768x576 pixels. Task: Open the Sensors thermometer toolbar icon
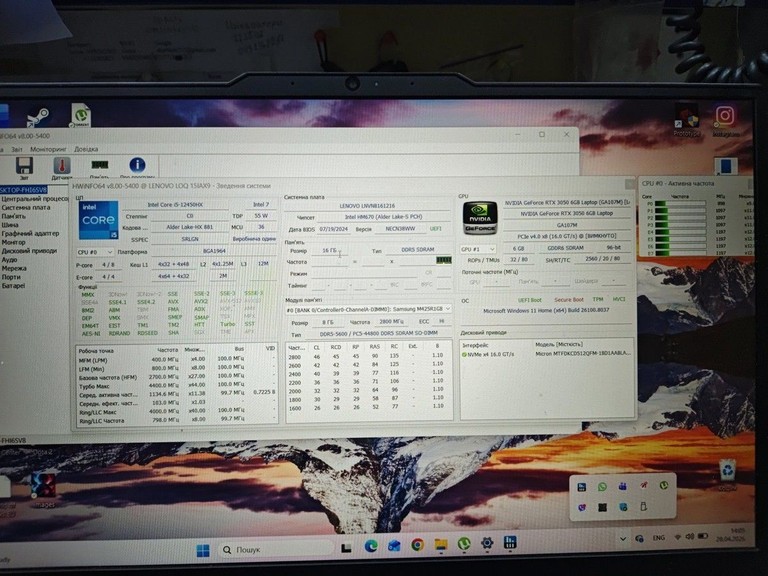click(62, 166)
